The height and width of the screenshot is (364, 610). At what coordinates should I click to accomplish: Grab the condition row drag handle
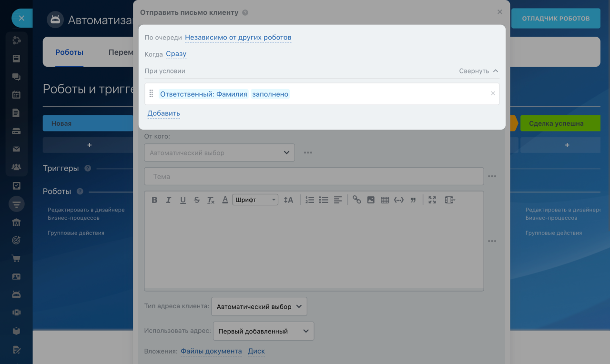151,94
